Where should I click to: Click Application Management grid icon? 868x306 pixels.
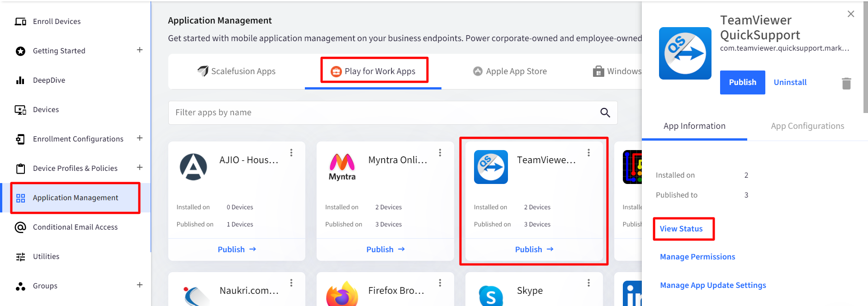[x=20, y=198]
